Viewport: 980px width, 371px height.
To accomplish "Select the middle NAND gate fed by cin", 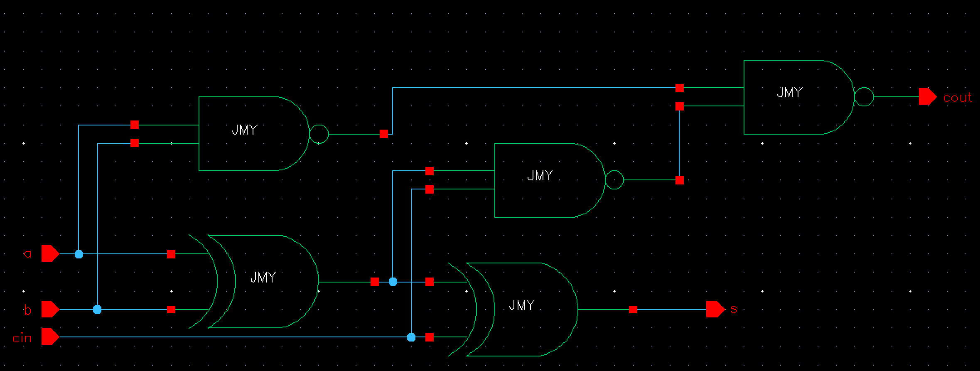I will 559,180.
